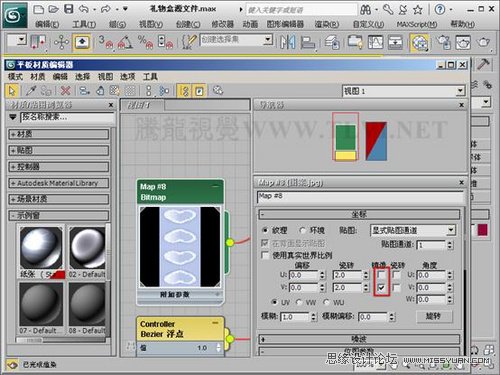Open the 选项 menu in material editor
The height and width of the screenshot is (375, 500).
coord(128,77)
